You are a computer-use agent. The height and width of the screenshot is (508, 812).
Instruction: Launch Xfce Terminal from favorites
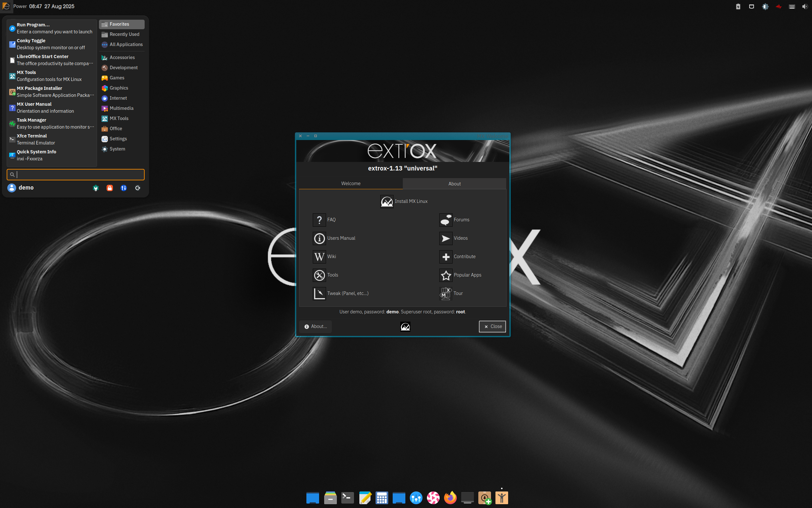pyautogui.click(x=52, y=139)
